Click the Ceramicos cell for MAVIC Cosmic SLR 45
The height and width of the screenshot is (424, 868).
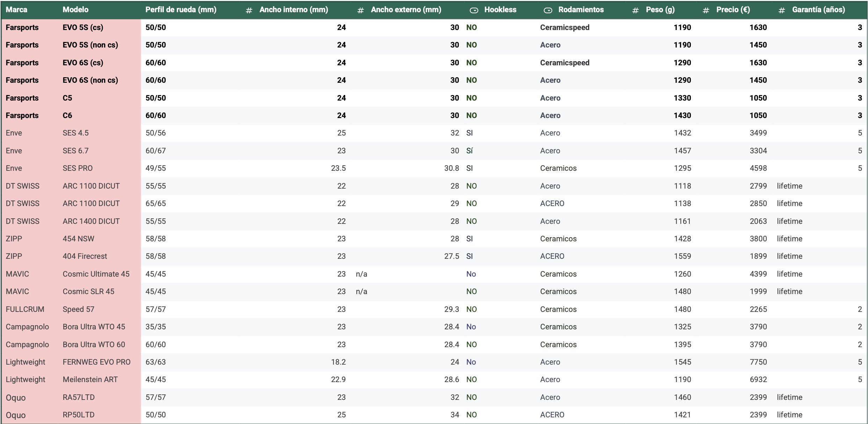[558, 292]
